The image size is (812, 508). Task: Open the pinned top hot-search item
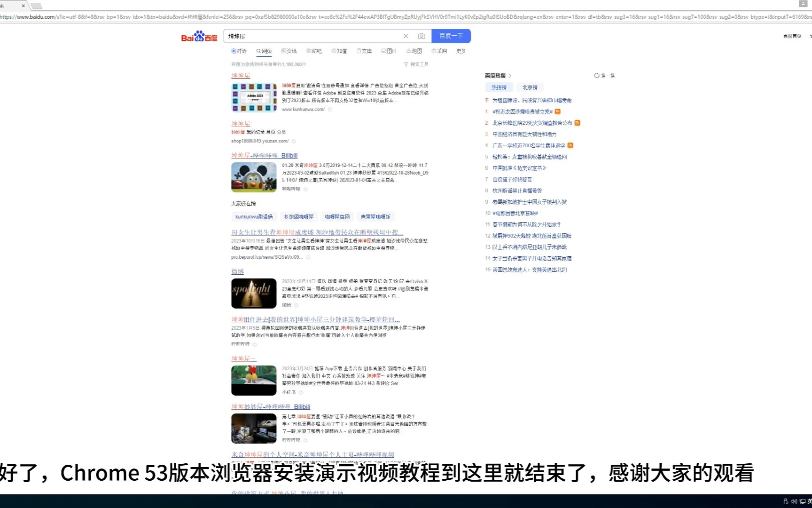pyautogui.click(x=532, y=100)
